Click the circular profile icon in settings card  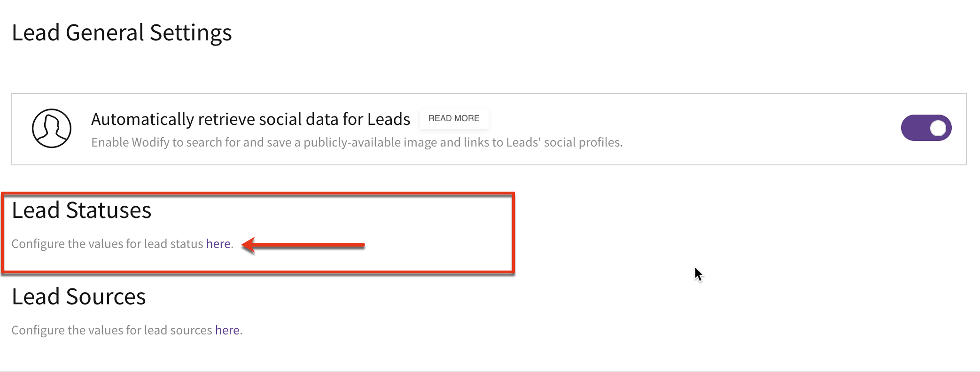tap(51, 128)
